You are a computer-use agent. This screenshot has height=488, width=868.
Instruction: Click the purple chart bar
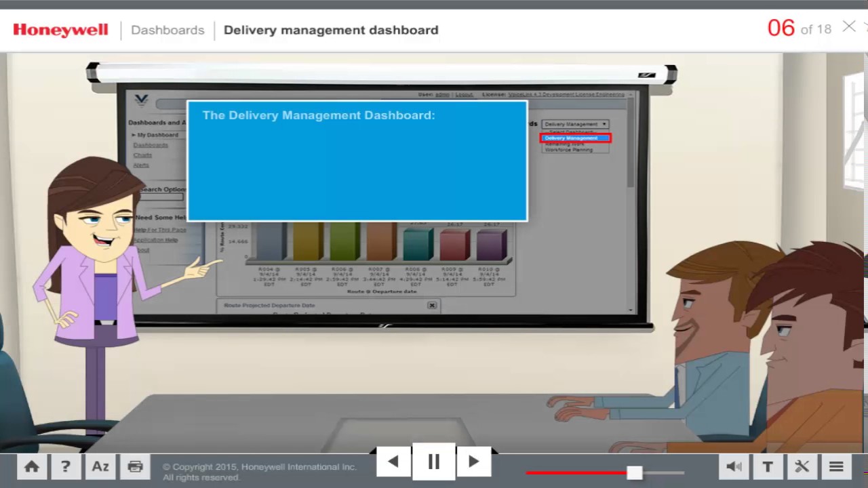[x=491, y=245]
